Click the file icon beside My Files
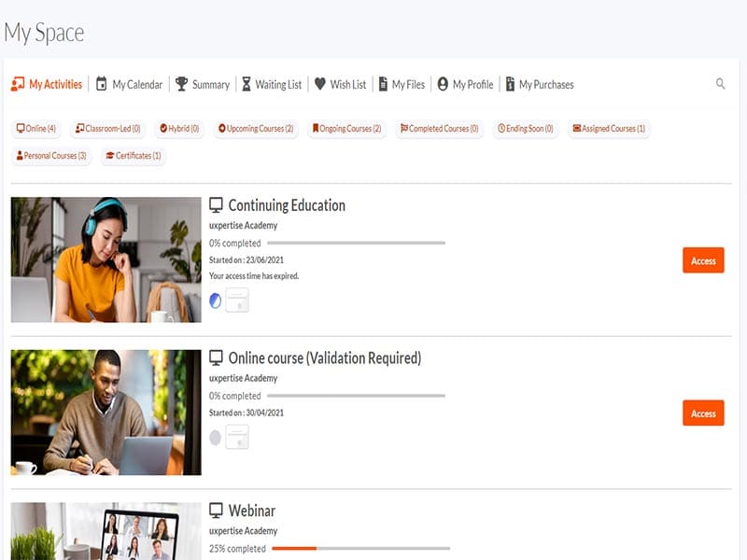 (383, 84)
